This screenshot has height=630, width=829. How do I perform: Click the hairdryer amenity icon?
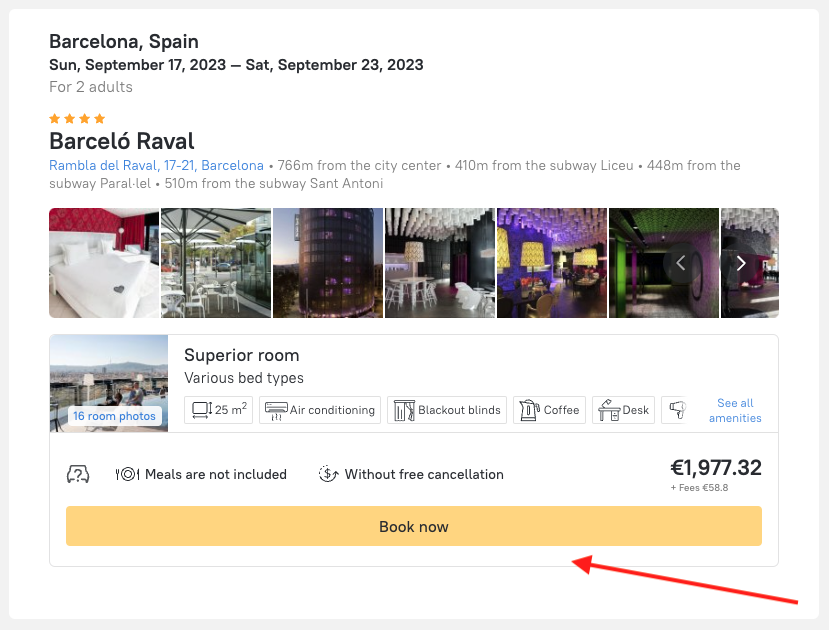[x=677, y=410]
